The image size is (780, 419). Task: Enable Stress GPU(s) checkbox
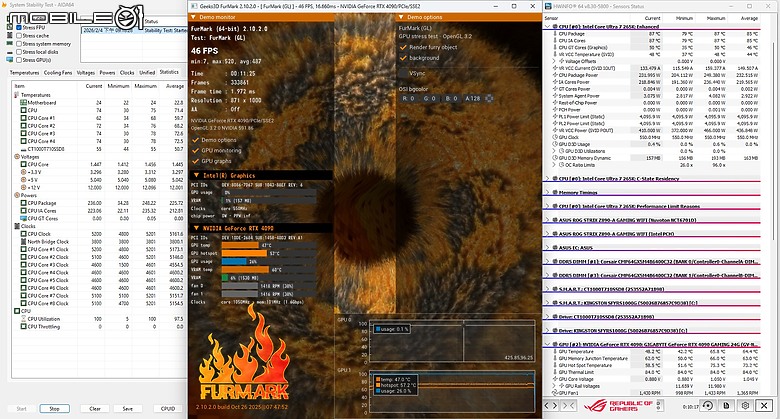[x=19, y=60]
